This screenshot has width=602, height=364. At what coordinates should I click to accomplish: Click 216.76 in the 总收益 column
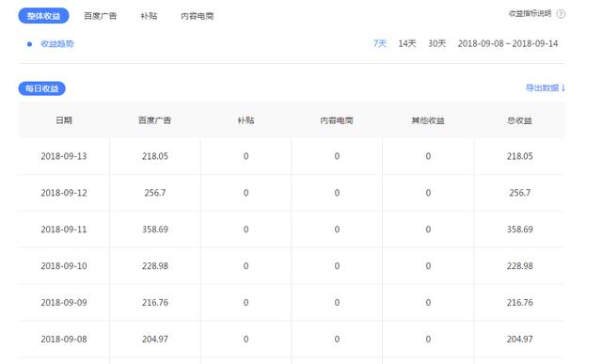point(520,303)
